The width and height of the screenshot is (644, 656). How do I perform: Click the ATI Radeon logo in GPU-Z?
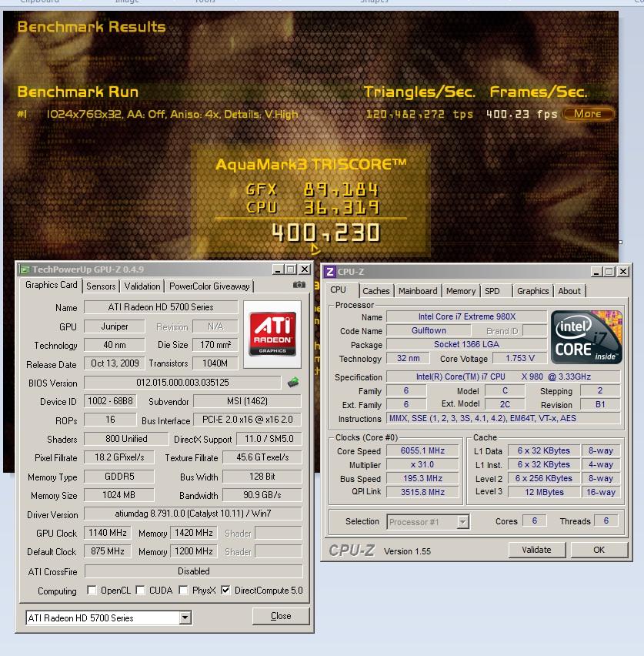272,334
